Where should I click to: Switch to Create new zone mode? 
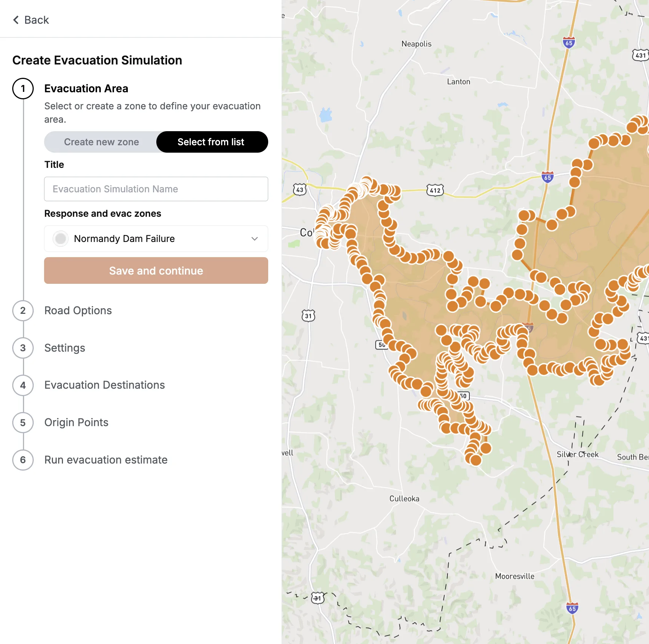101,142
